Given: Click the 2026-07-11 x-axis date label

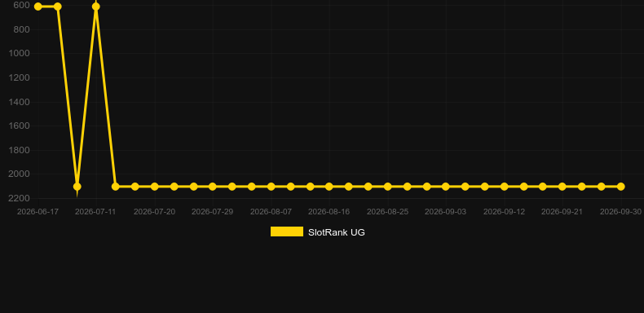Looking at the screenshot, I should tap(95, 212).
